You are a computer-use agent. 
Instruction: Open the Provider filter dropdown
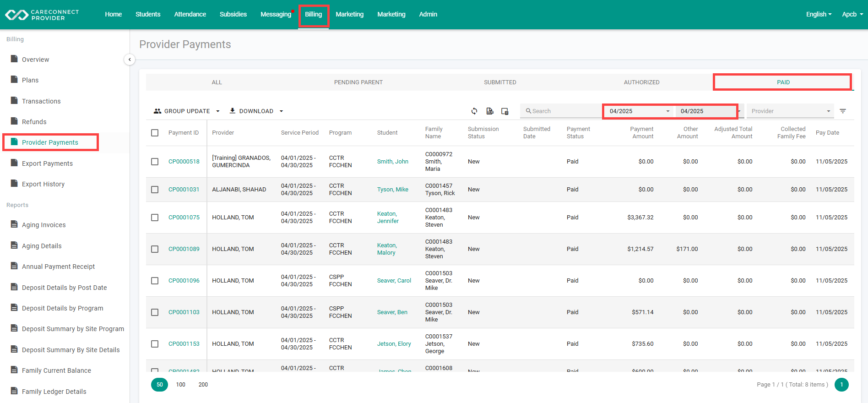[x=791, y=111]
